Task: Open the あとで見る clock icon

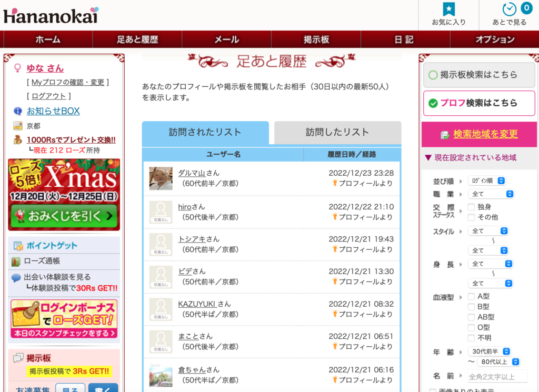Action: click(509, 9)
